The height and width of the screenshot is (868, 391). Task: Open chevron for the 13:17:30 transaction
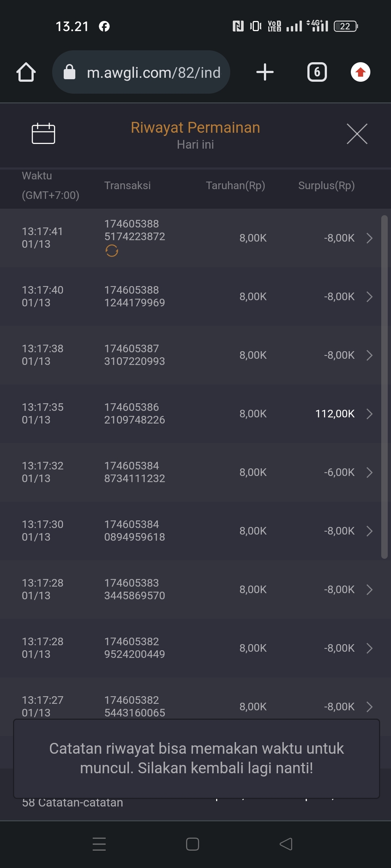tap(369, 531)
